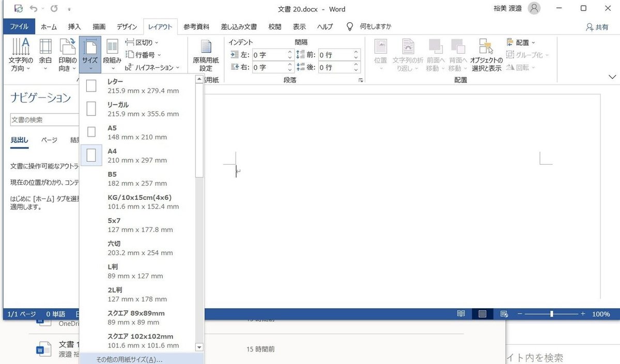Image resolution: width=620 pixels, height=364 pixels.
Task: Select 2L判 paper size
Action: click(x=137, y=294)
